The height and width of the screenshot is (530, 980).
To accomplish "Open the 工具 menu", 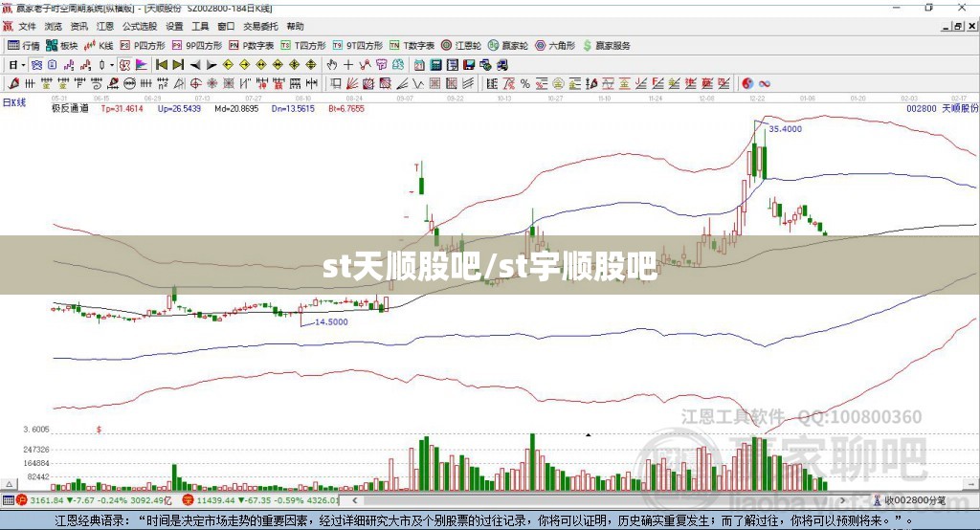I will tap(200, 26).
